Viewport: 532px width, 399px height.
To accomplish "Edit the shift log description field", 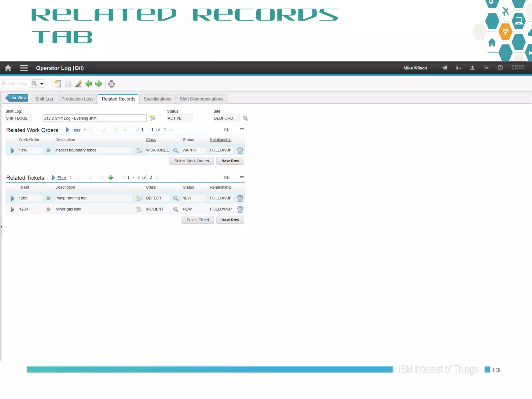I will point(94,118).
